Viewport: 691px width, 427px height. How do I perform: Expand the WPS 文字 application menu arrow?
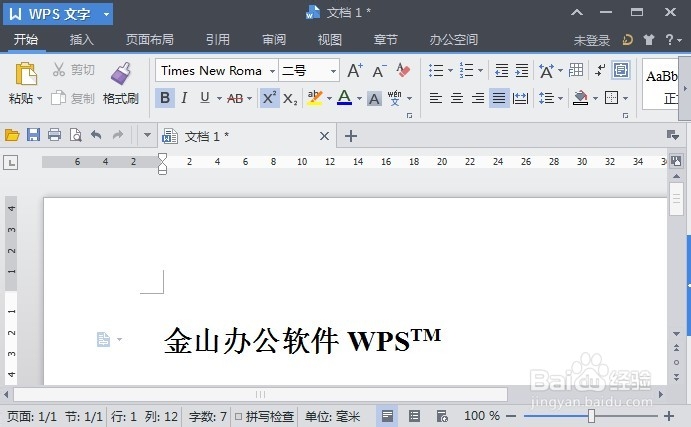pyautogui.click(x=106, y=14)
